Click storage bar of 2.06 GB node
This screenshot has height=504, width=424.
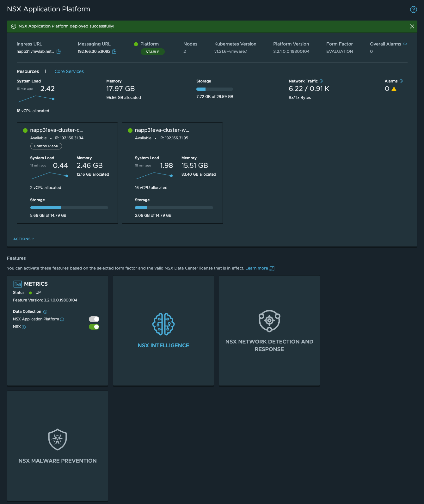[x=174, y=208]
